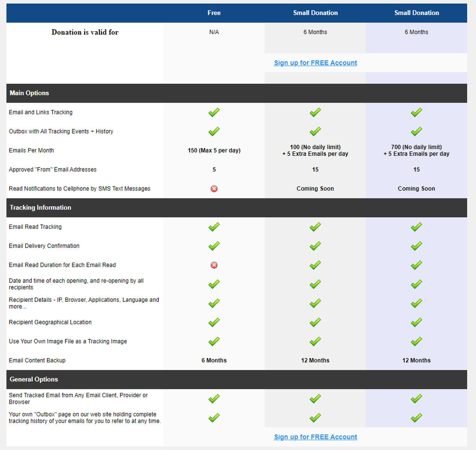This screenshot has width=476, height=450.
Task: Click the Free checkmark for Send Tracked Email from Any Client
Action: pyautogui.click(x=214, y=398)
